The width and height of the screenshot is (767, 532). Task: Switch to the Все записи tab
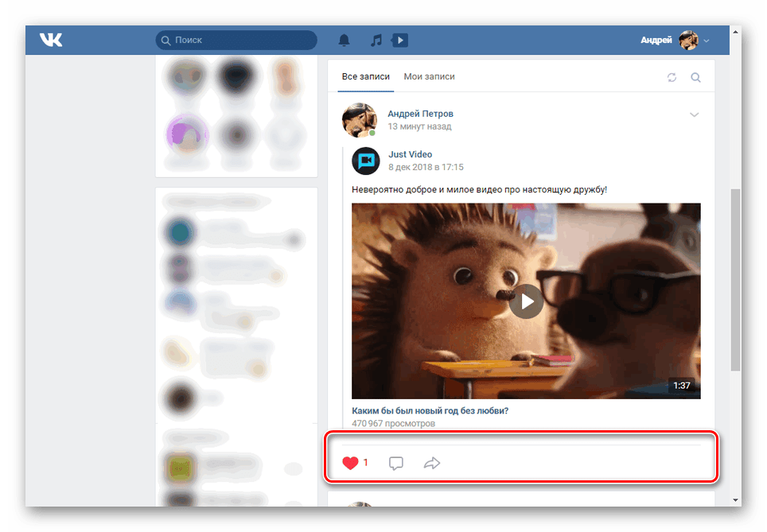(366, 77)
